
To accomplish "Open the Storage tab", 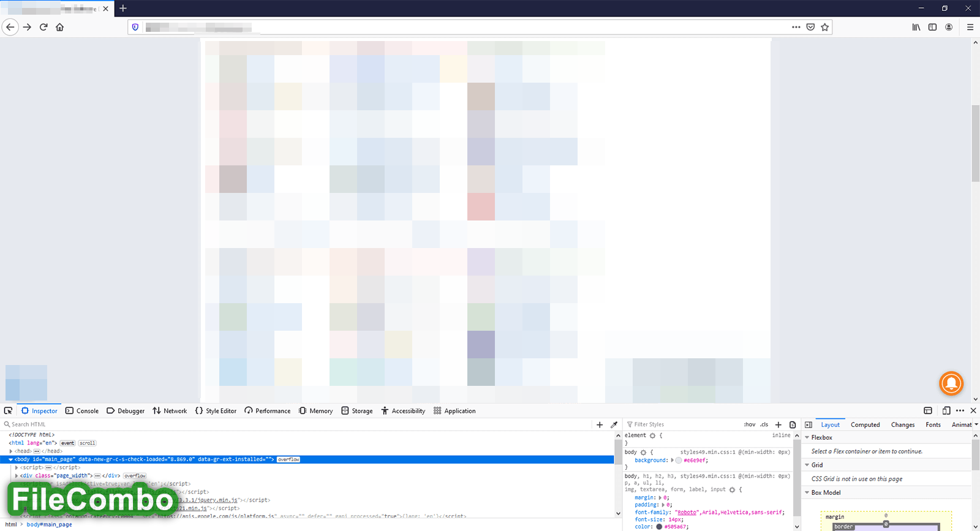I will click(x=357, y=411).
